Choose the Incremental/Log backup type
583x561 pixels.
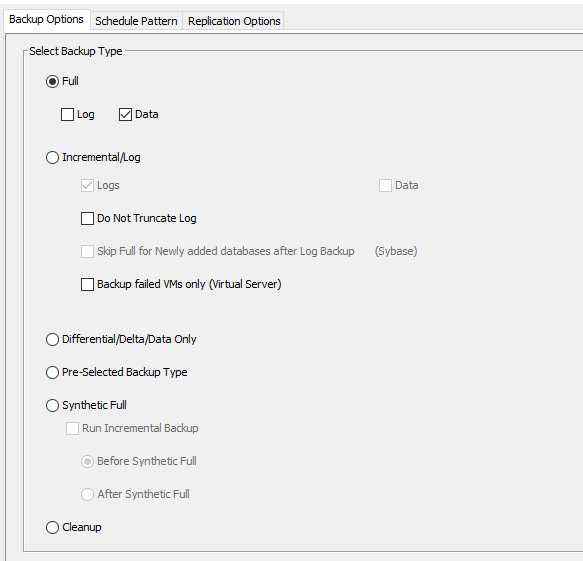(52, 157)
